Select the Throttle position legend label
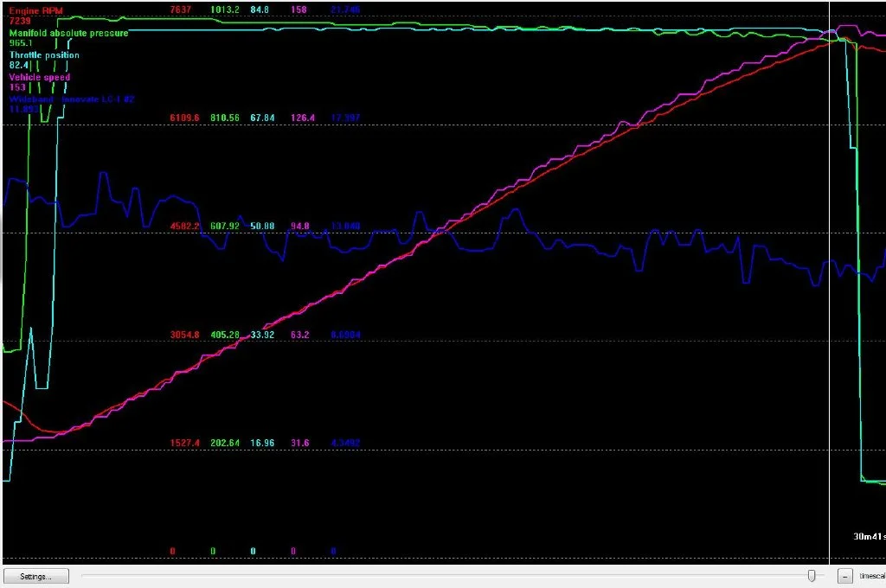Viewport: 886px width, 588px height. click(44, 54)
